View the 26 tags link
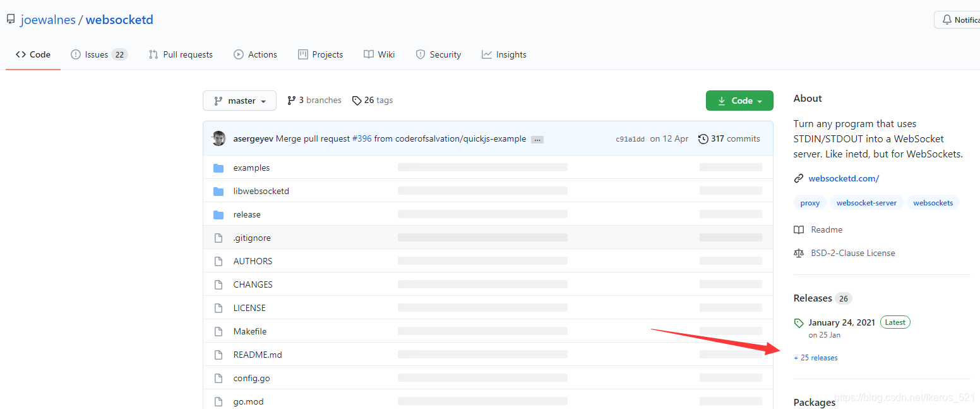The height and width of the screenshot is (409, 980). (x=373, y=101)
